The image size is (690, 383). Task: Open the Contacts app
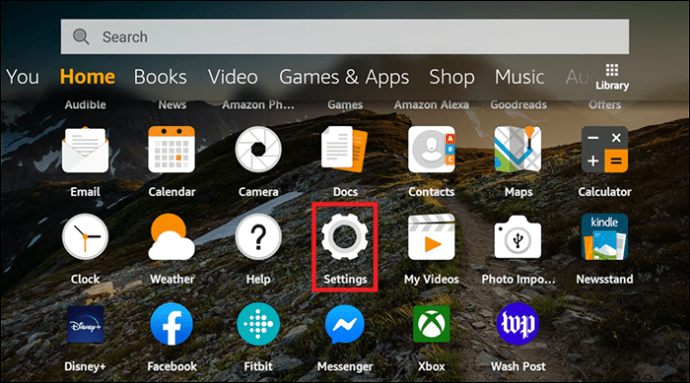pos(431,150)
